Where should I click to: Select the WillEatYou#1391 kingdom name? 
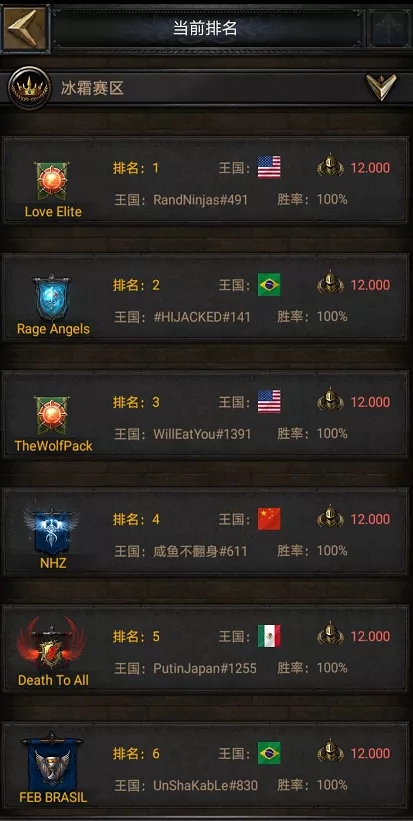point(202,434)
